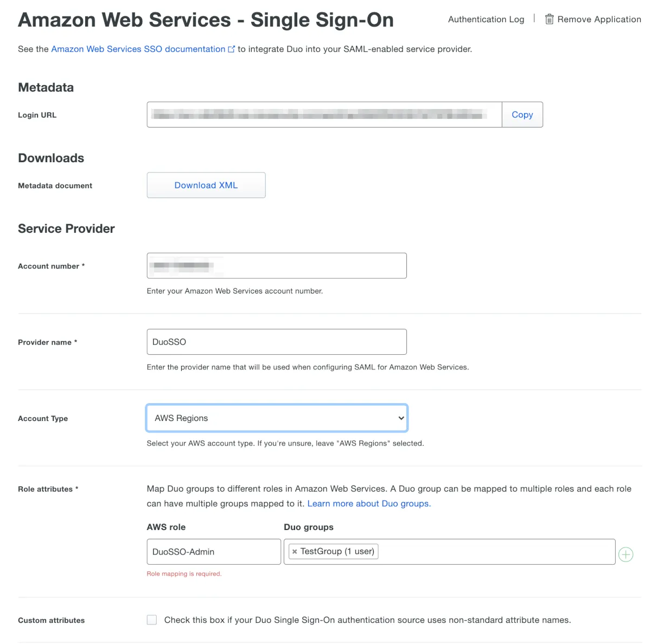Focus the Account number input
651x644 pixels.
click(277, 266)
